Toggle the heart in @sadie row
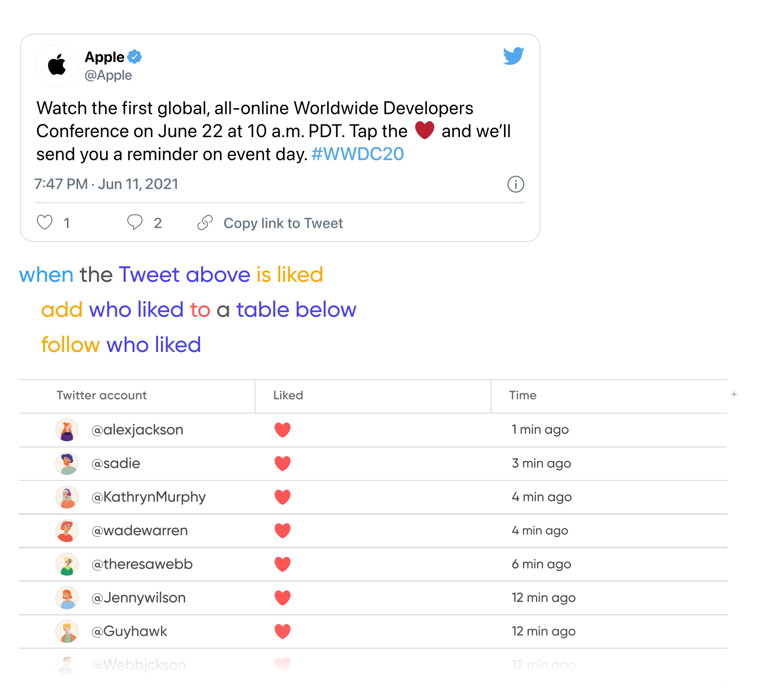 283,463
